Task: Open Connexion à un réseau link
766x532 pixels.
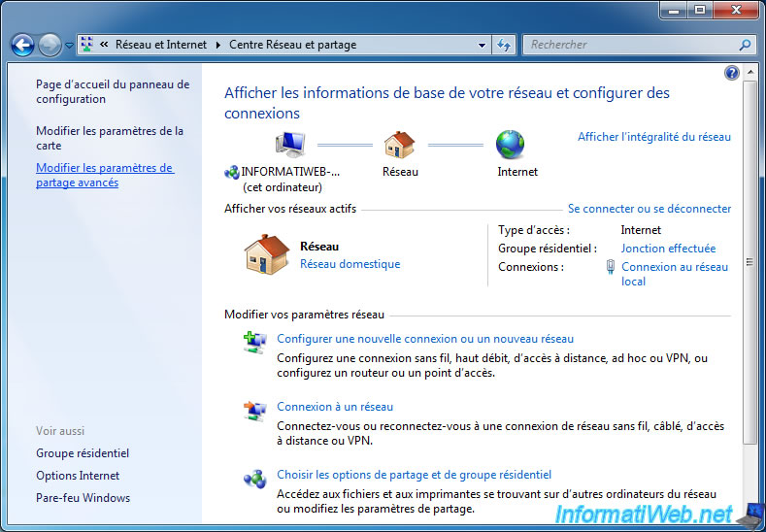Action: (x=335, y=407)
